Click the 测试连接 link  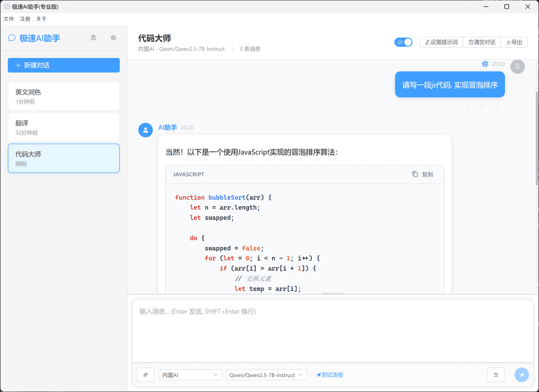330,374
